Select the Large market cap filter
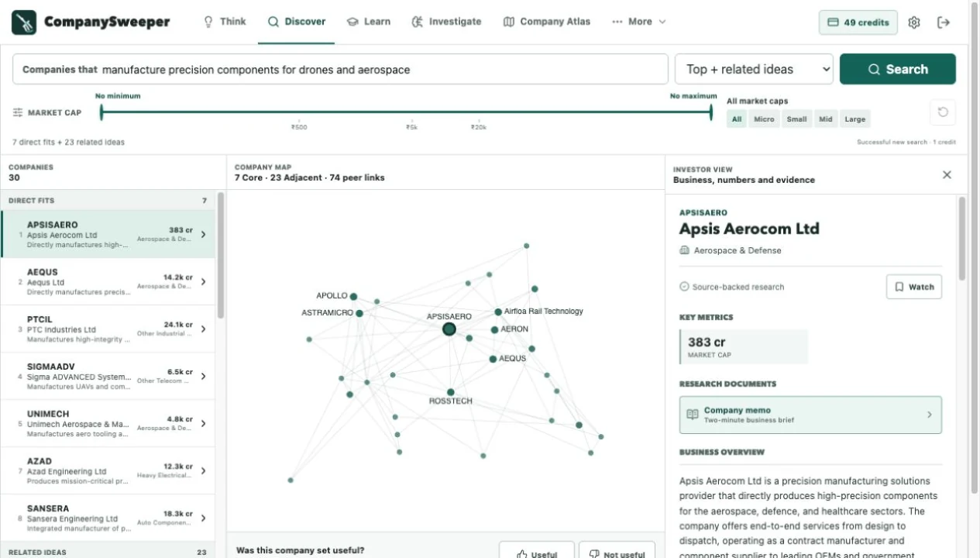Screen dimensions: 980x558 point(855,119)
